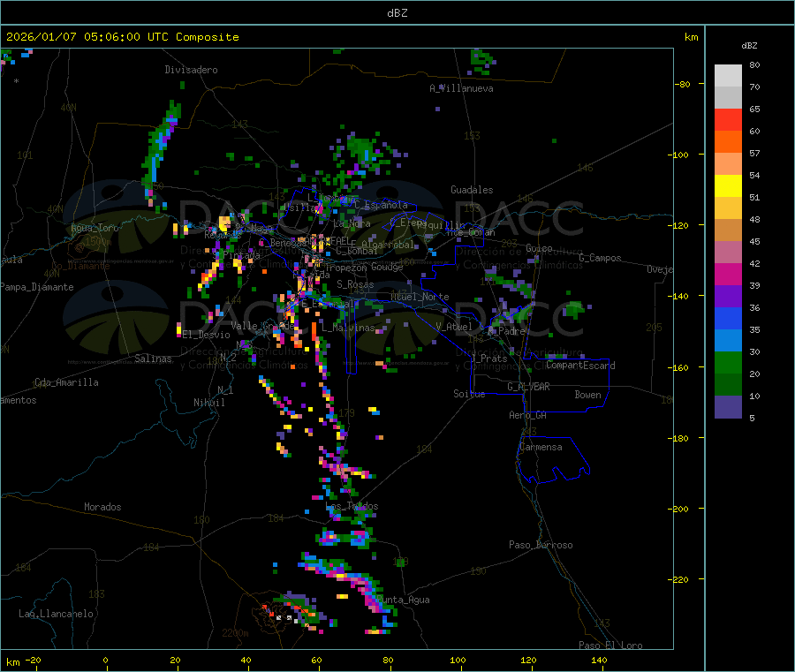Click the 100 km x-axis tick label
Screen dimensions: 795x672
click(458, 660)
